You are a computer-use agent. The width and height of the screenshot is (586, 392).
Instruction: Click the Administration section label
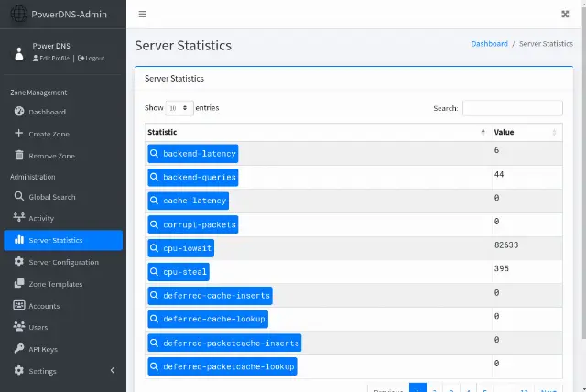click(33, 177)
